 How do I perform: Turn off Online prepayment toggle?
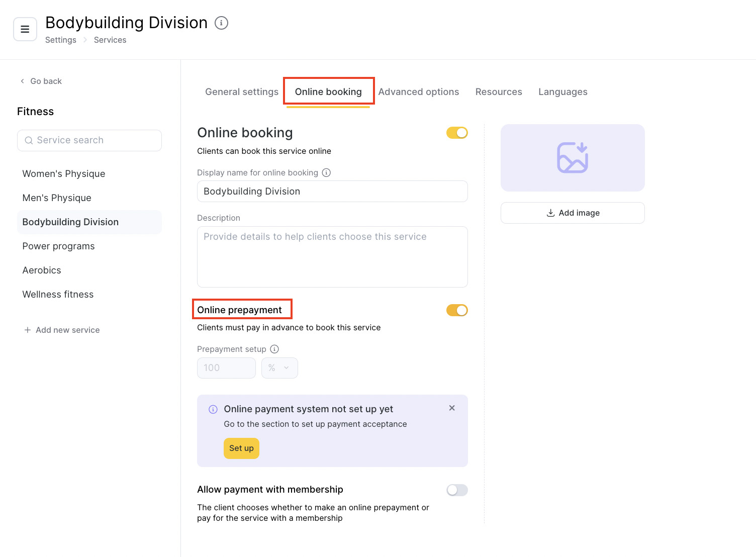[x=457, y=310]
